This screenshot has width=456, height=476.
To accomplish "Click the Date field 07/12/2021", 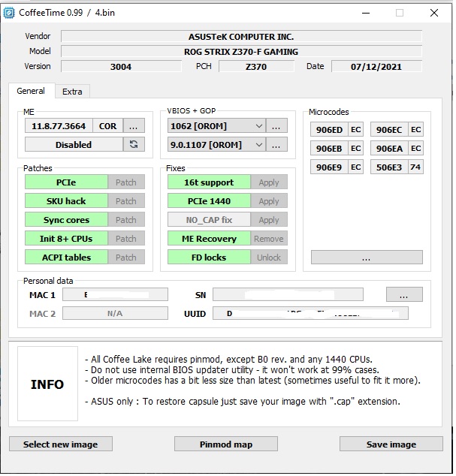I will 376,67.
